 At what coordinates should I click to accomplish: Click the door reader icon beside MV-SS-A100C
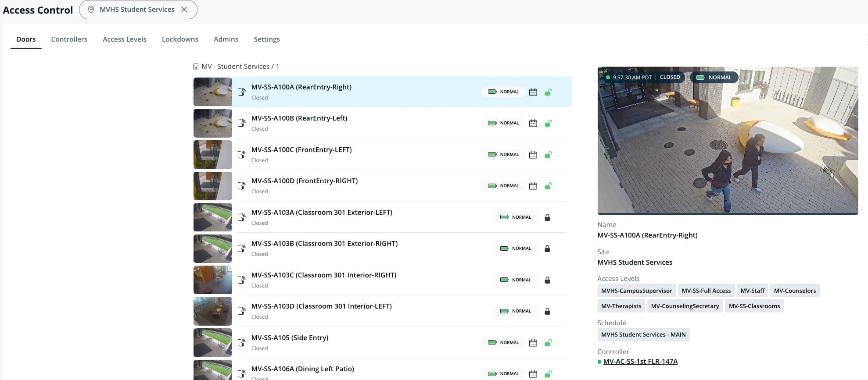click(241, 155)
